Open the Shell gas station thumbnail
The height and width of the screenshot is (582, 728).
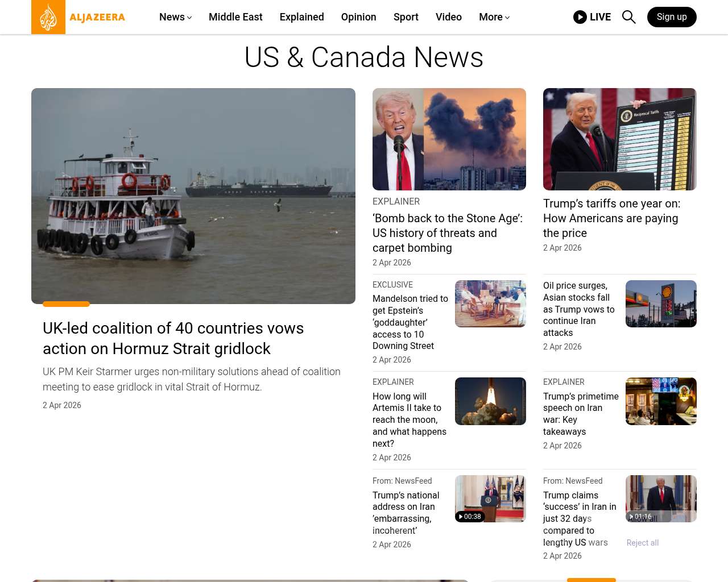[661, 304]
